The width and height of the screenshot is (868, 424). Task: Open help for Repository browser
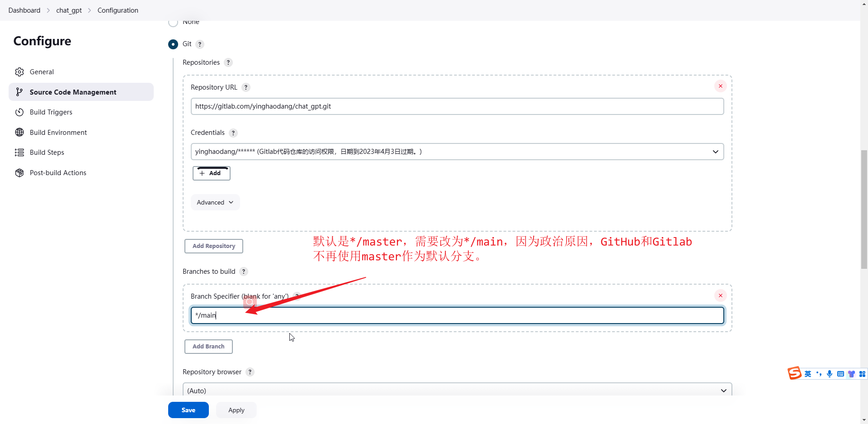coord(250,372)
